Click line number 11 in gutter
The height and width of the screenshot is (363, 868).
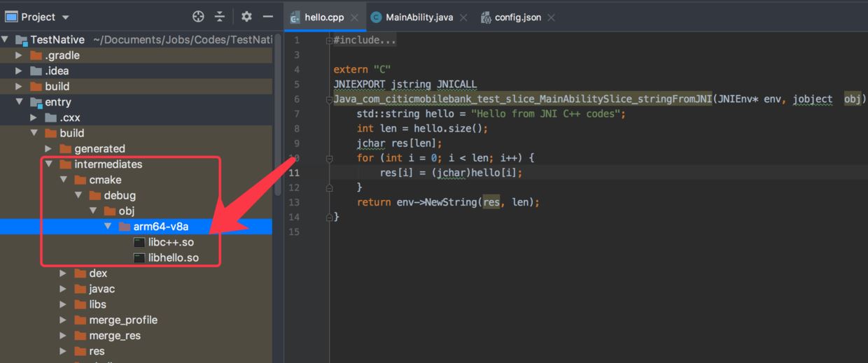(294, 173)
